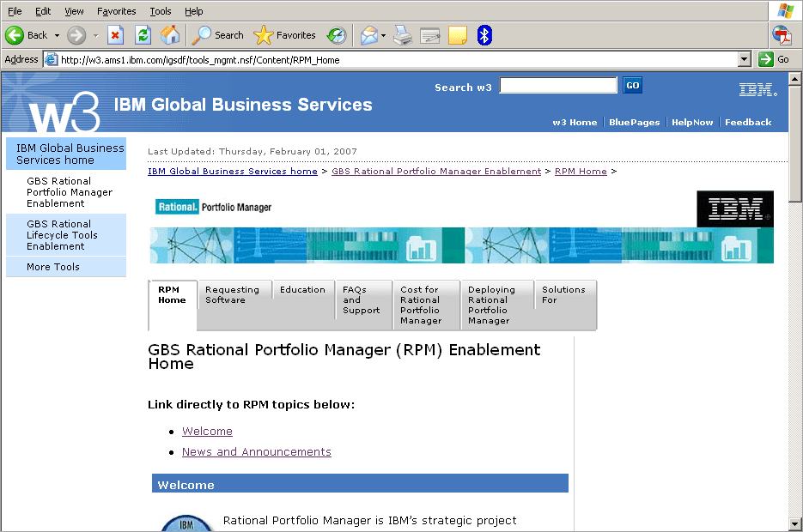Open the Favorites menu
The height and width of the screenshot is (532, 803).
point(116,11)
